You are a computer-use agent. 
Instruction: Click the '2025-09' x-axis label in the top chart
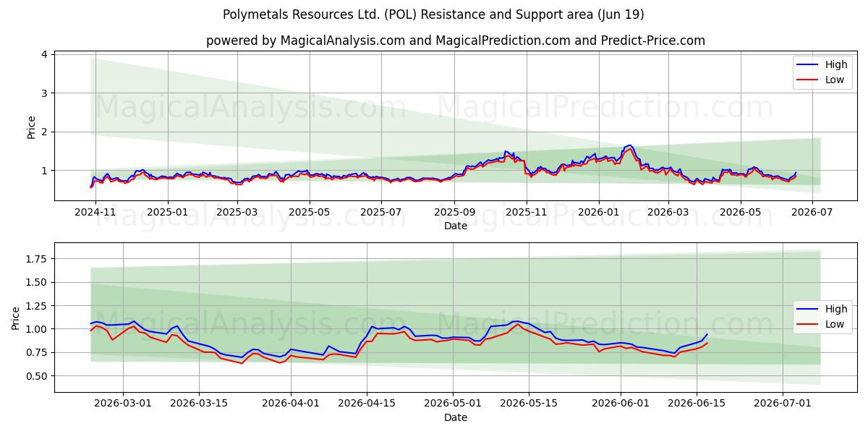tap(454, 212)
